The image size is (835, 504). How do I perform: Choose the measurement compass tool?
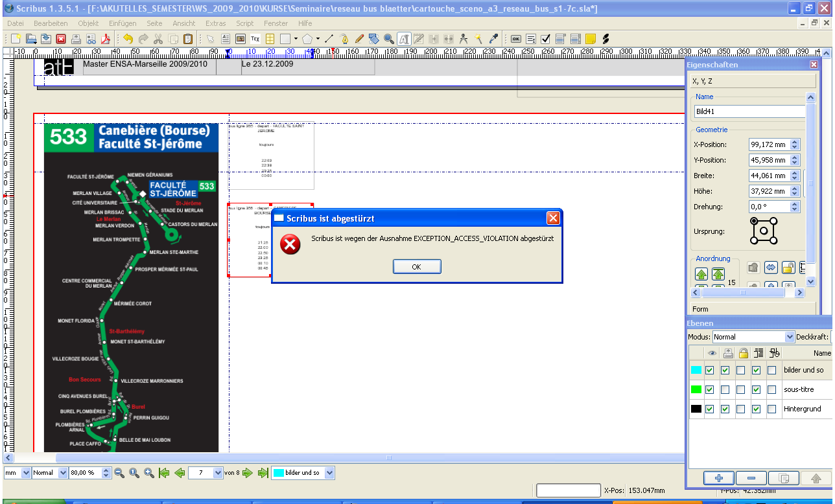(464, 39)
